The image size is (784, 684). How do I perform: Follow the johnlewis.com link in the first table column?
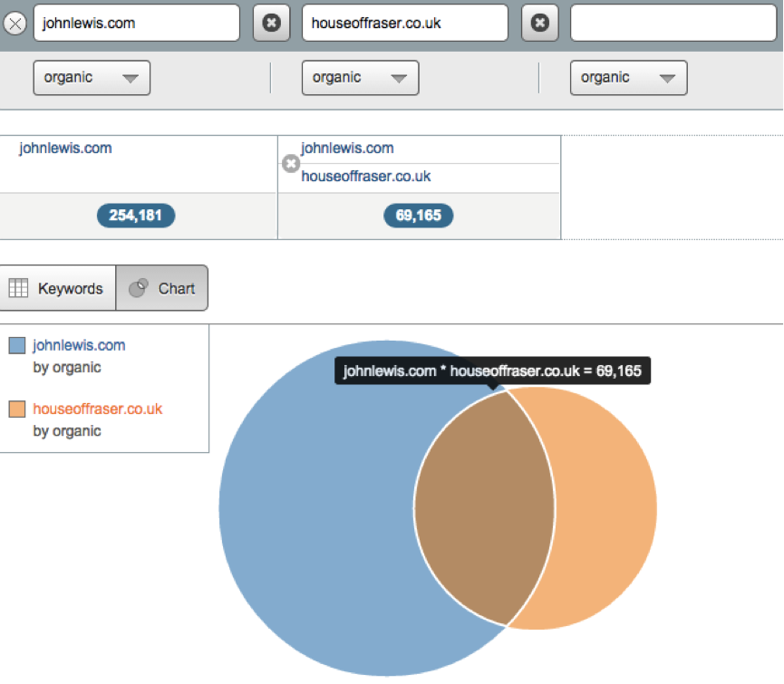point(65,149)
